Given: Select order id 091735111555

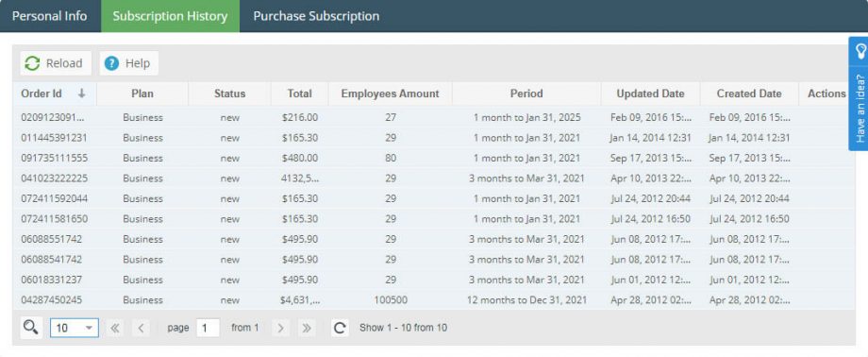Looking at the screenshot, I should (x=55, y=158).
